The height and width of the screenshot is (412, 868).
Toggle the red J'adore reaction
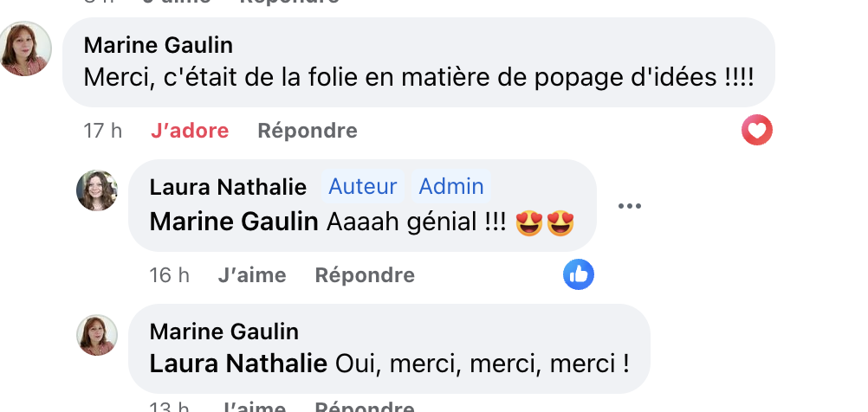click(x=190, y=131)
